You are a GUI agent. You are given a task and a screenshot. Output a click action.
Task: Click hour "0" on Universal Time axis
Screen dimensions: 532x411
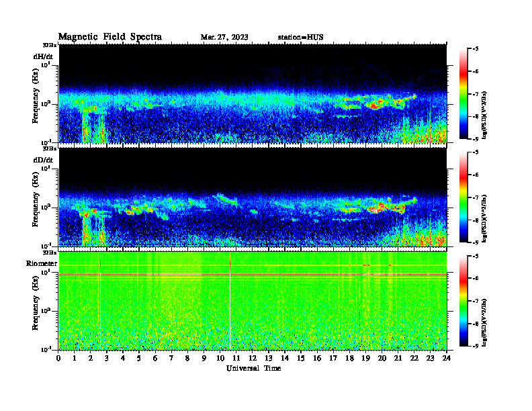(58, 358)
